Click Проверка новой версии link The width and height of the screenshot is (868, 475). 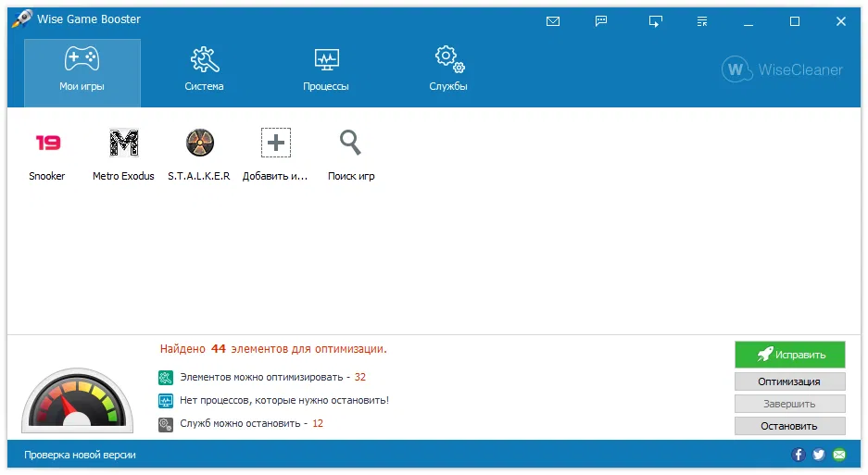[80, 455]
